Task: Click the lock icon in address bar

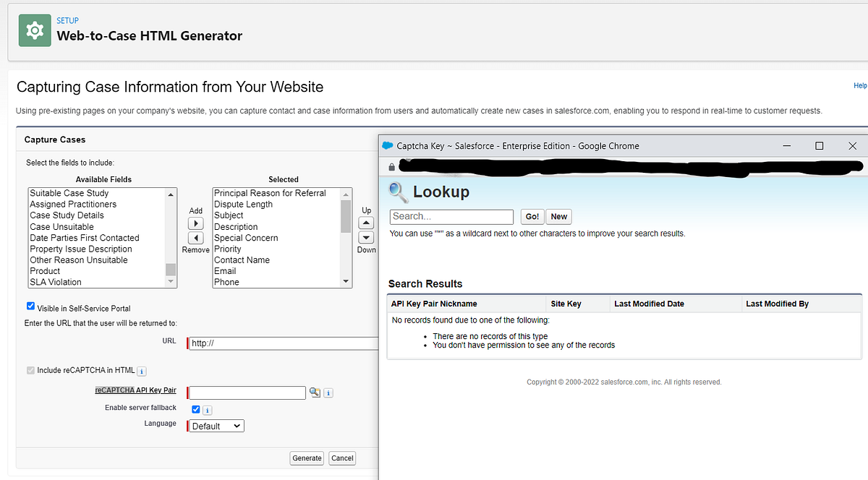Action: [391, 166]
